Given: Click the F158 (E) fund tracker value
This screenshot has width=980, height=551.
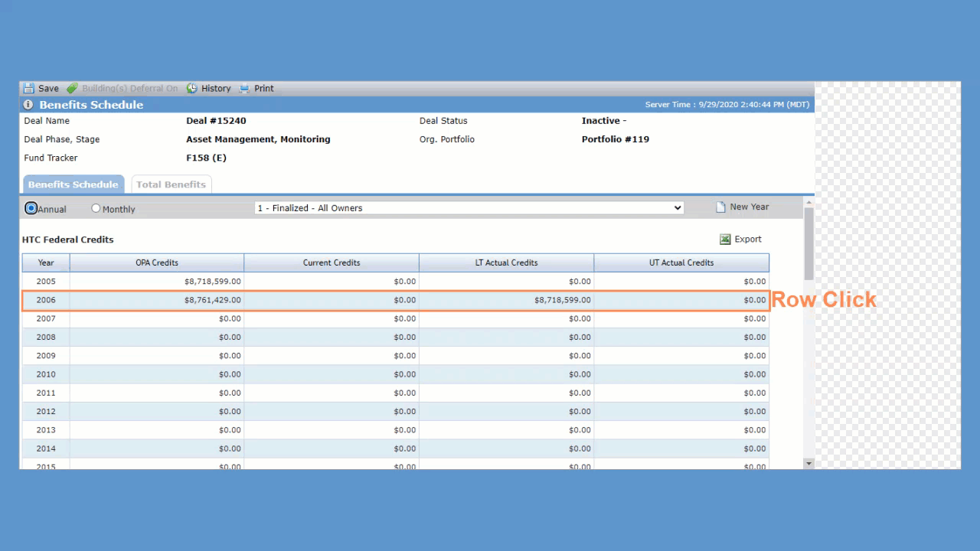Looking at the screenshot, I should (206, 158).
